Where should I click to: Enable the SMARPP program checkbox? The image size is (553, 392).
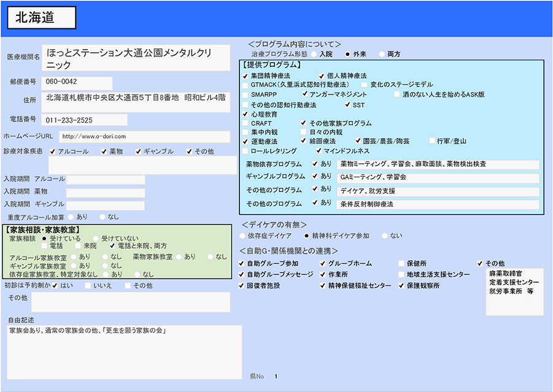pos(246,94)
